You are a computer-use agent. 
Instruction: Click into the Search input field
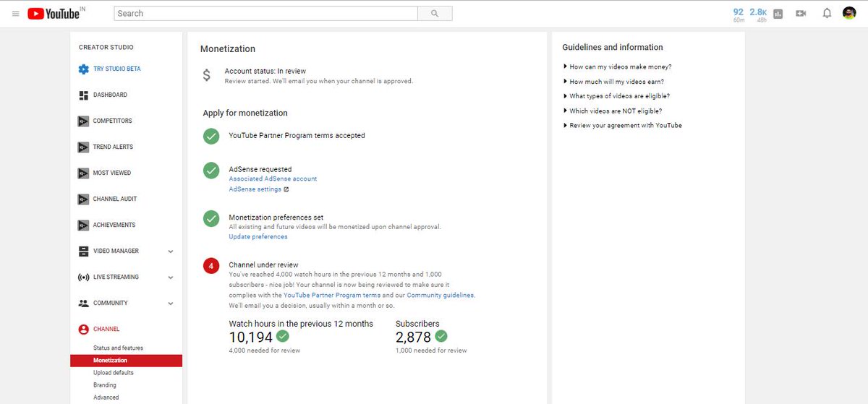pyautogui.click(x=265, y=13)
